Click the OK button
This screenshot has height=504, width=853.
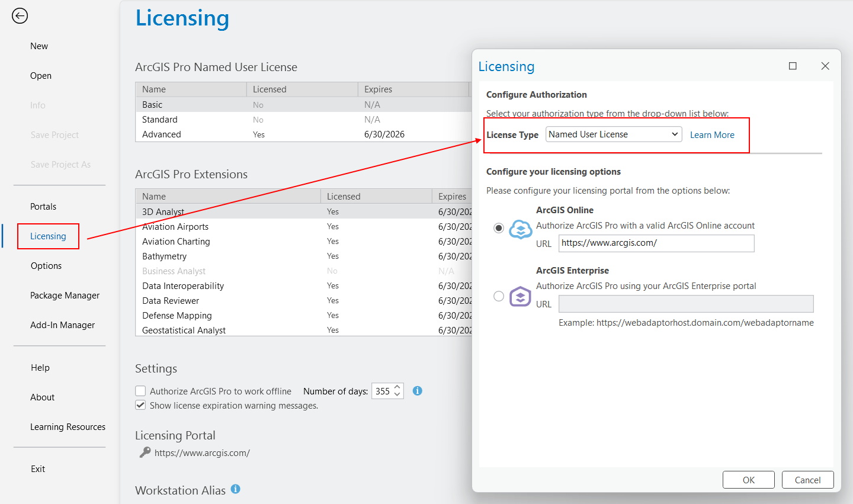coord(749,480)
